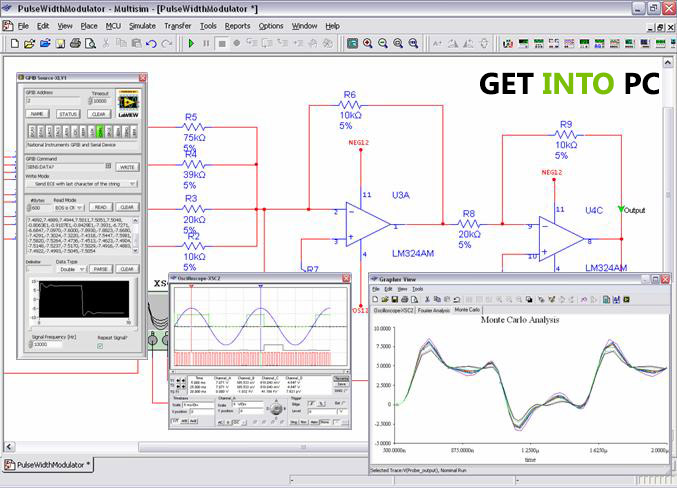Viewport: 677px width, 488px height.
Task: Print the circuit with the printer icon
Action: coord(75,43)
